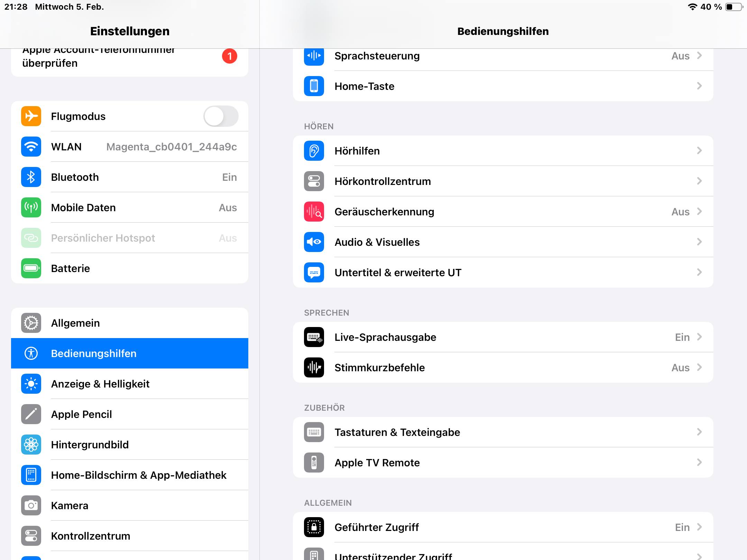
Task: Tap the red notification badge 1
Action: coord(230,56)
